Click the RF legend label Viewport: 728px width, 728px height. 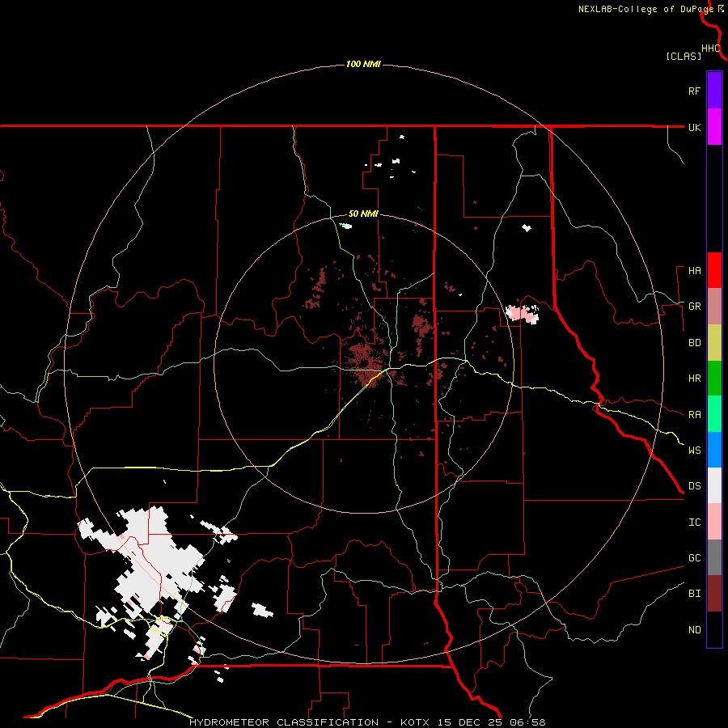[x=694, y=91]
